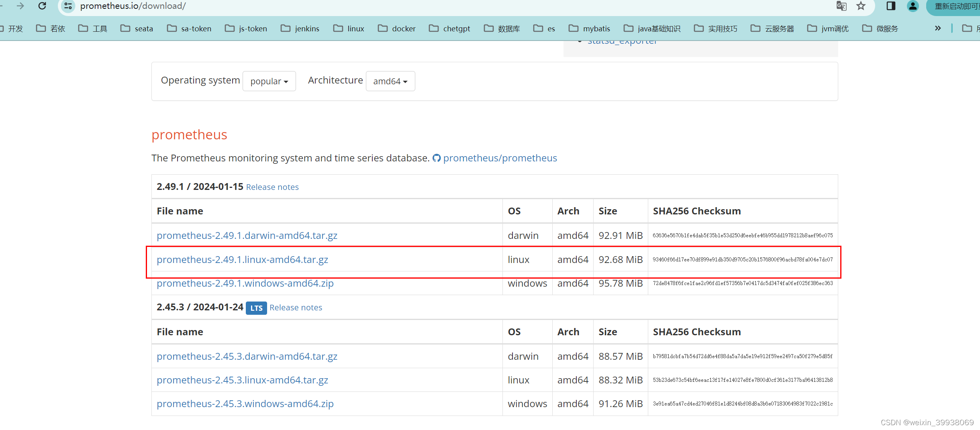
Task: Click the prometheus section heading link
Action: (189, 135)
